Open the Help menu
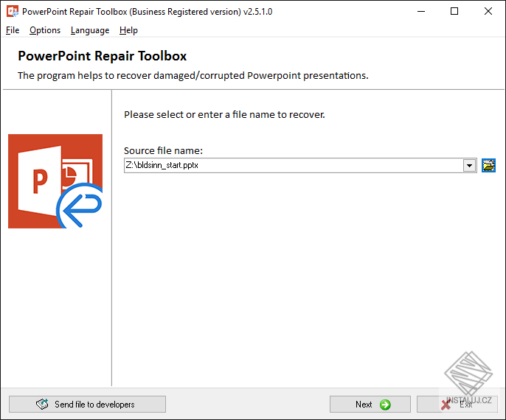Viewport: 506px width, 420px height. point(128,30)
